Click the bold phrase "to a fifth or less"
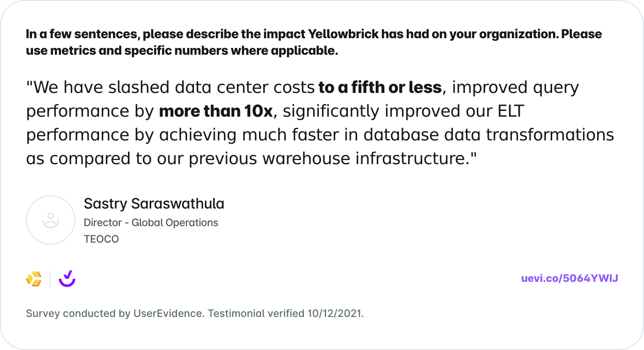The width and height of the screenshot is (644, 350). pos(380,87)
